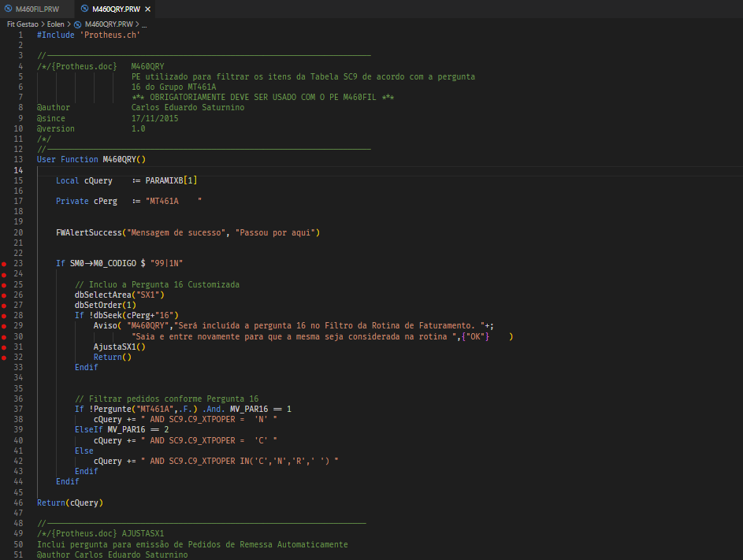Screen dimensions: 743x560
Task: Click the breakpoint marker next to line 29
Action: pos(4,326)
